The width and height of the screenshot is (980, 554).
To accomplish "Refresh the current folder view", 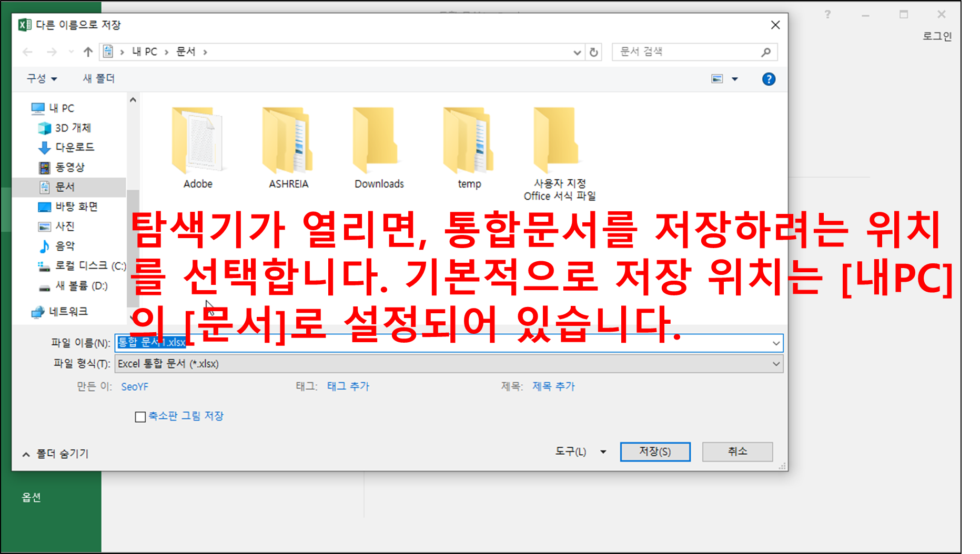I will tap(594, 52).
